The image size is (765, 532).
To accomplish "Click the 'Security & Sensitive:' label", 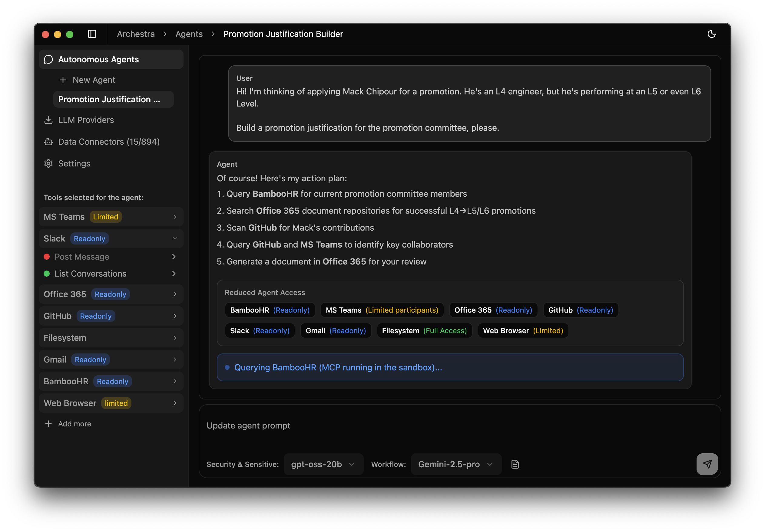I will point(243,464).
